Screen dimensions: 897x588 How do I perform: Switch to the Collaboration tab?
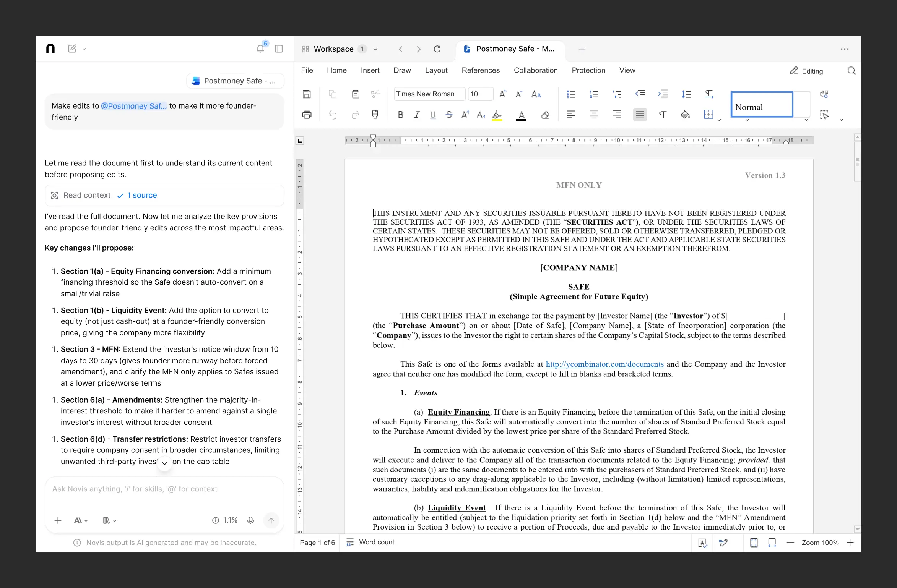[535, 70]
